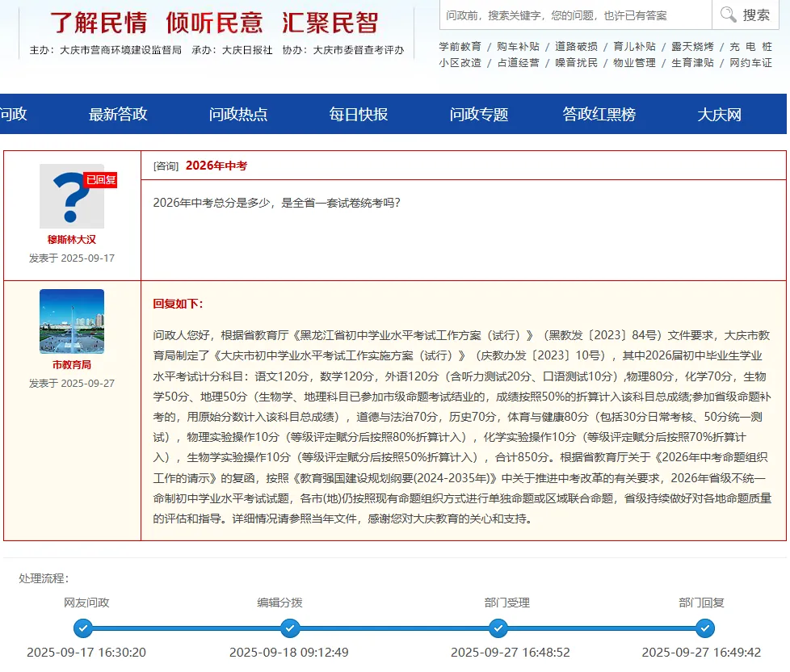Click the checkmark icon on 部门回复 step
Image resolution: width=790 pixels, height=672 pixels.
pos(704,628)
